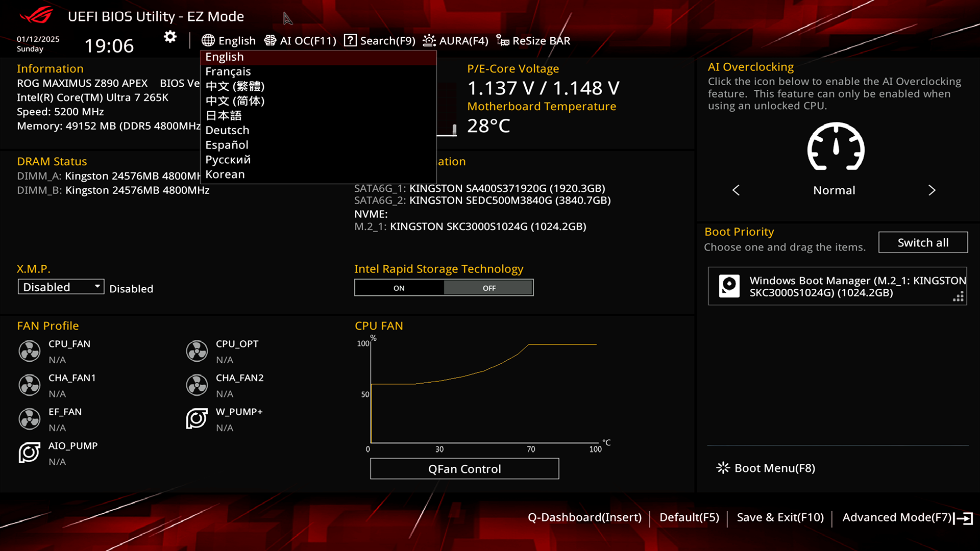Select 日本語 from the language list

pos(223,115)
